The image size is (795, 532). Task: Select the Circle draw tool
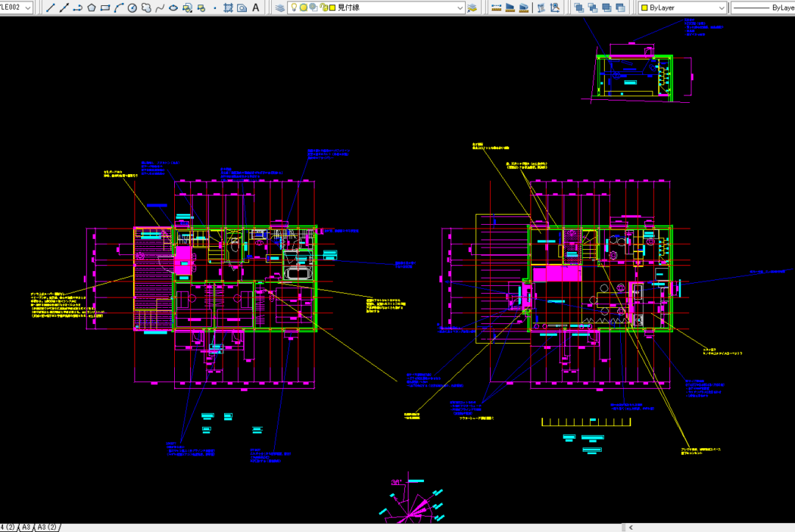tap(132, 8)
